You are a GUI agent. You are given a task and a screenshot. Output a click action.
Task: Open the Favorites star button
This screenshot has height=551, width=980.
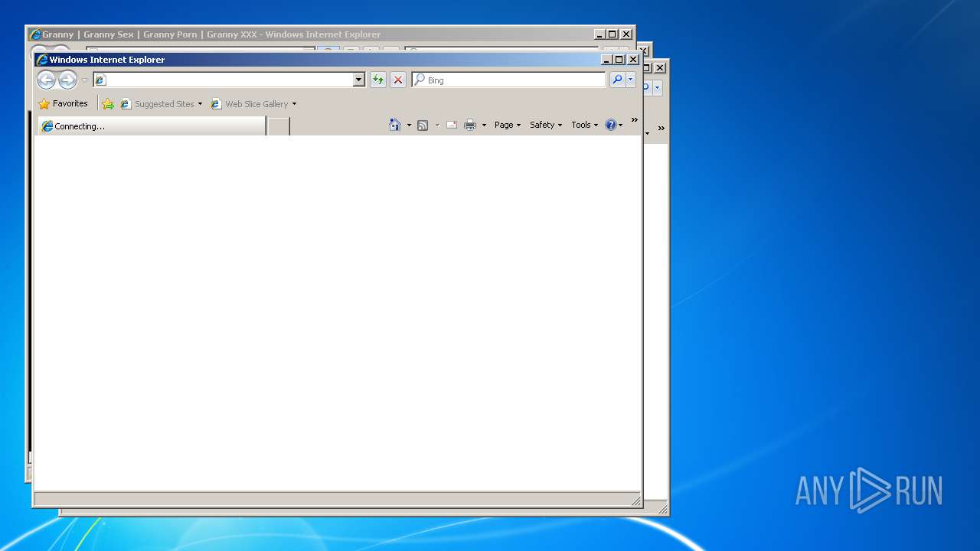coord(63,103)
